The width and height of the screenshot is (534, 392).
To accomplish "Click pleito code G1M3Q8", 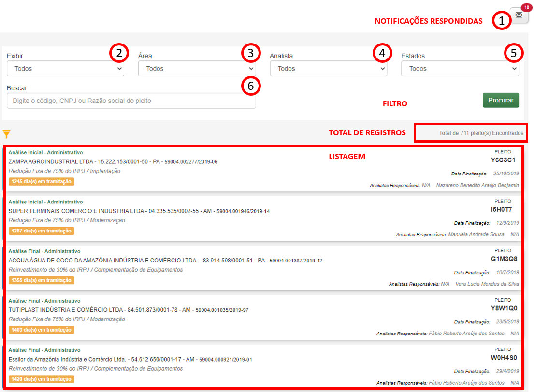I will point(504,259).
